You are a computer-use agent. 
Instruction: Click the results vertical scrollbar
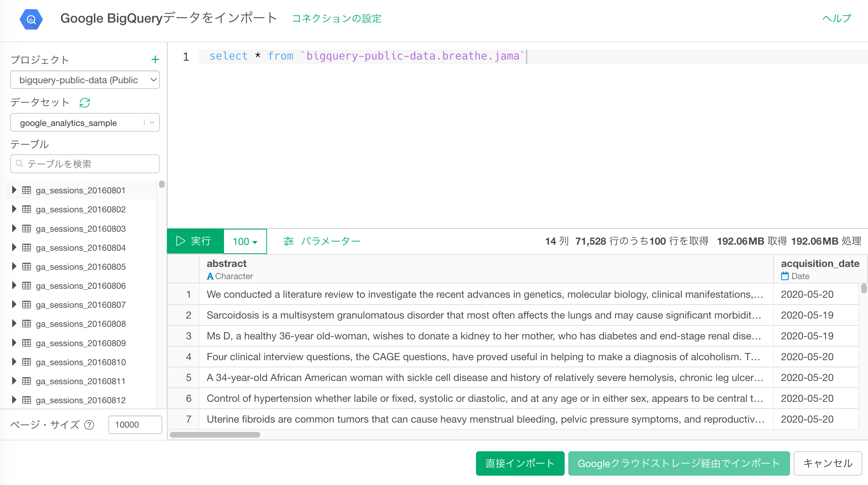coord(863,289)
